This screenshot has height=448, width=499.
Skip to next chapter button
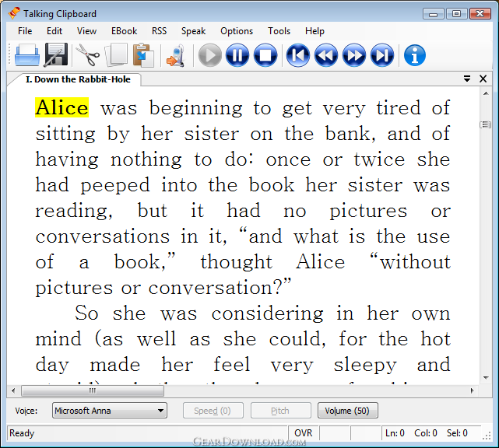(382, 55)
